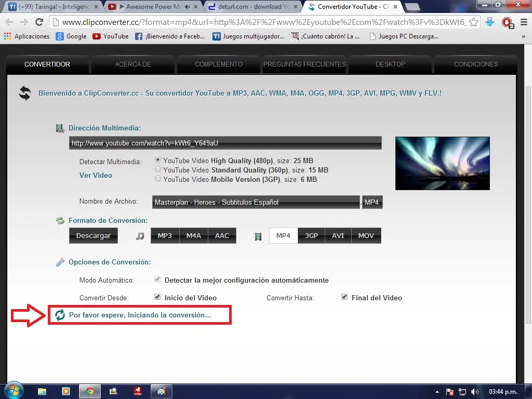Open the Aplicaciones apps shortcut

[26, 36]
